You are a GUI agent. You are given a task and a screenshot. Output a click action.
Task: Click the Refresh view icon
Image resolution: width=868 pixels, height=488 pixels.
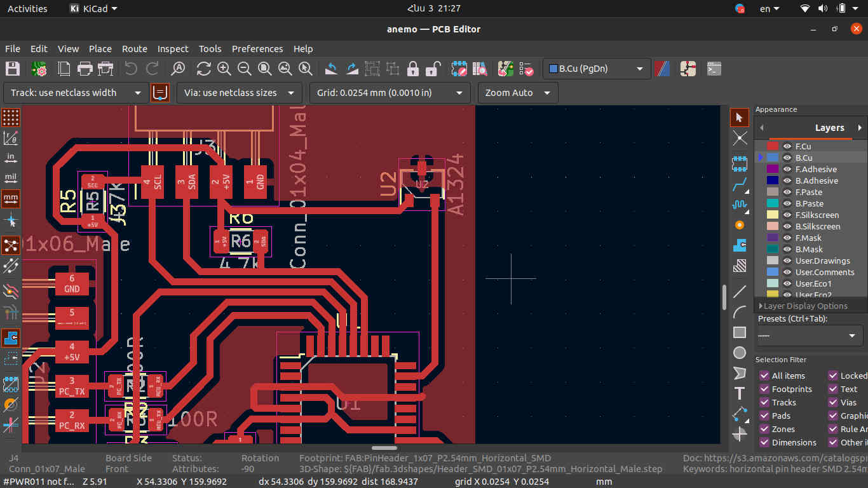pyautogui.click(x=203, y=69)
